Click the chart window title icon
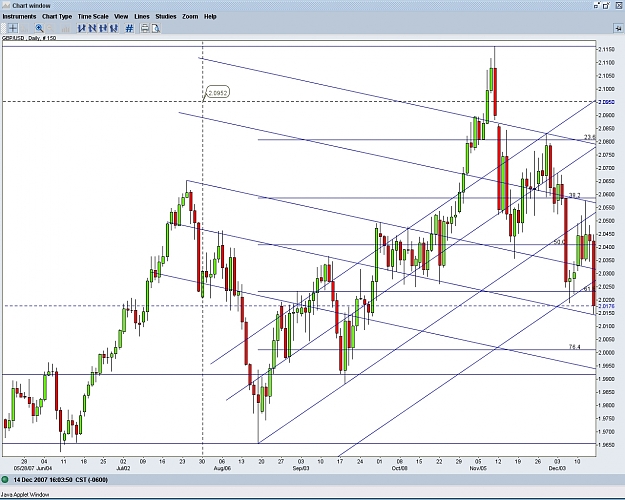Screen dimensions: 625x500 pyautogui.click(x=6, y=6)
